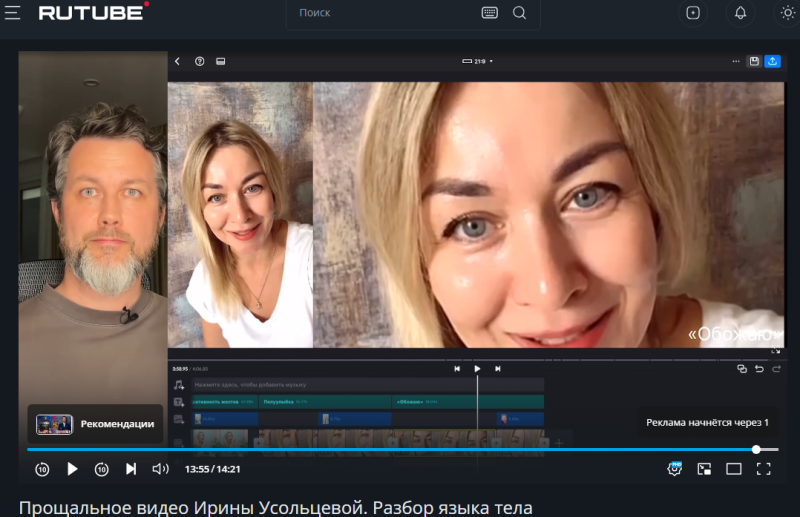Click the RUTUBE logo
This screenshot has width=800, height=517.
point(92,12)
